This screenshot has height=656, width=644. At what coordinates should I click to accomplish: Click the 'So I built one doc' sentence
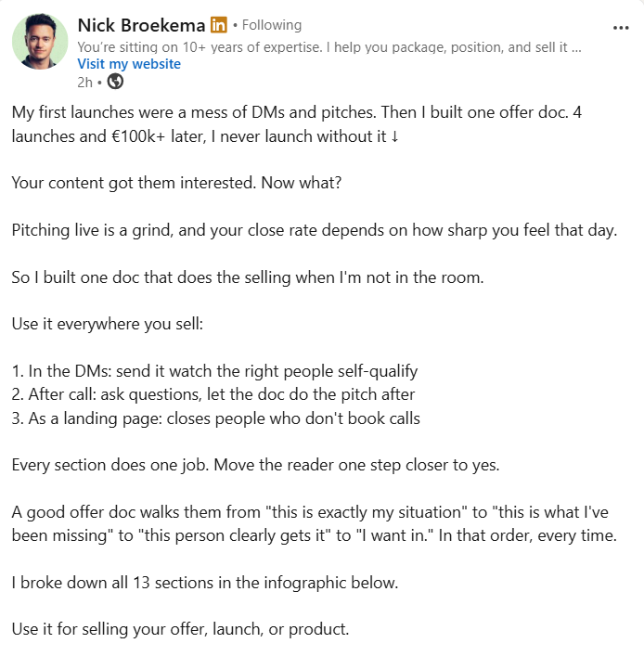tap(248, 277)
